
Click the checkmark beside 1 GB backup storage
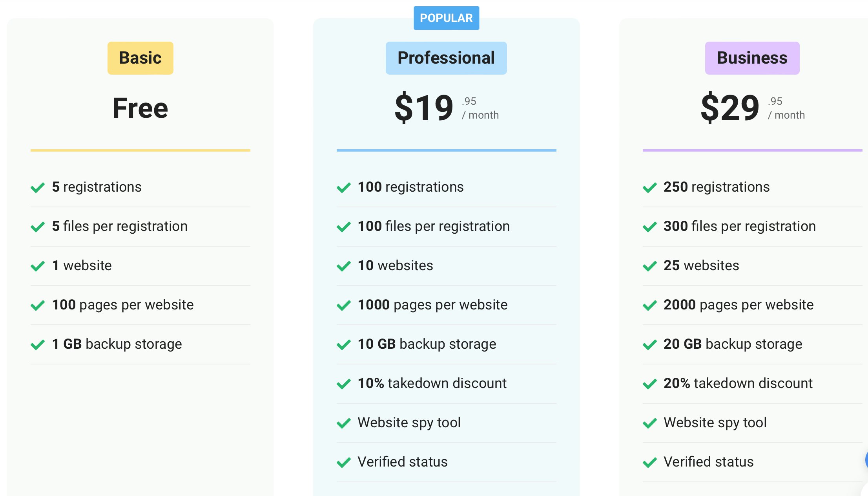click(x=38, y=344)
